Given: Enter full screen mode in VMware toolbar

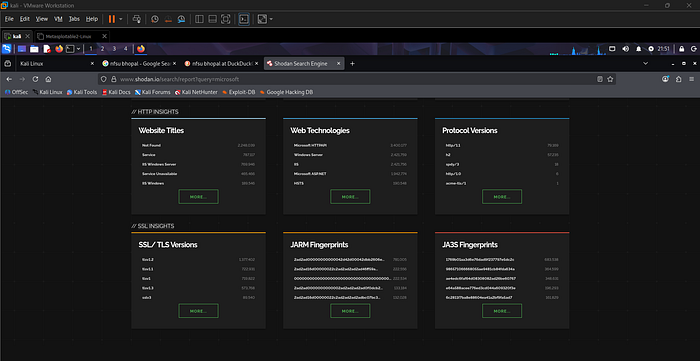Looking at the screenshot, I should pyautogui.click(x=226, y=19).
